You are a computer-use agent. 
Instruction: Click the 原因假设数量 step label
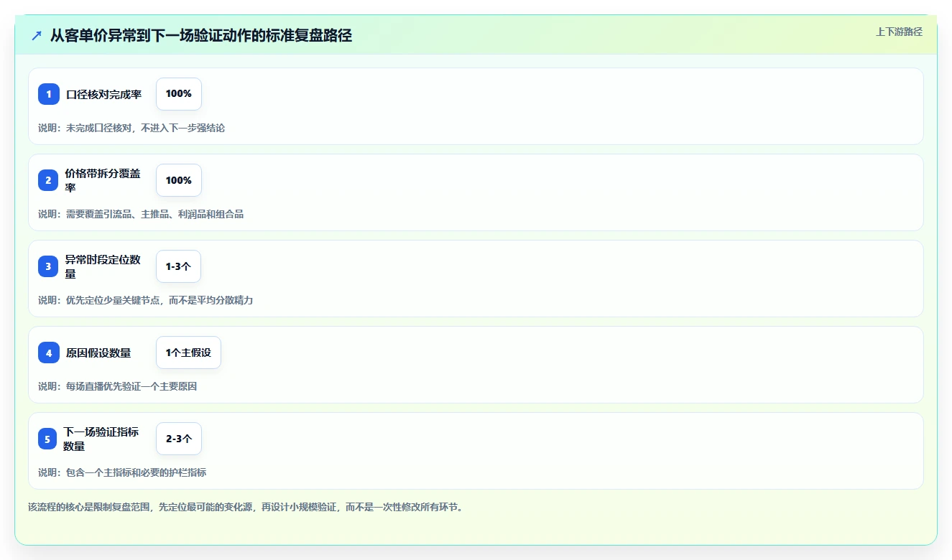click(x=98, y=353)
